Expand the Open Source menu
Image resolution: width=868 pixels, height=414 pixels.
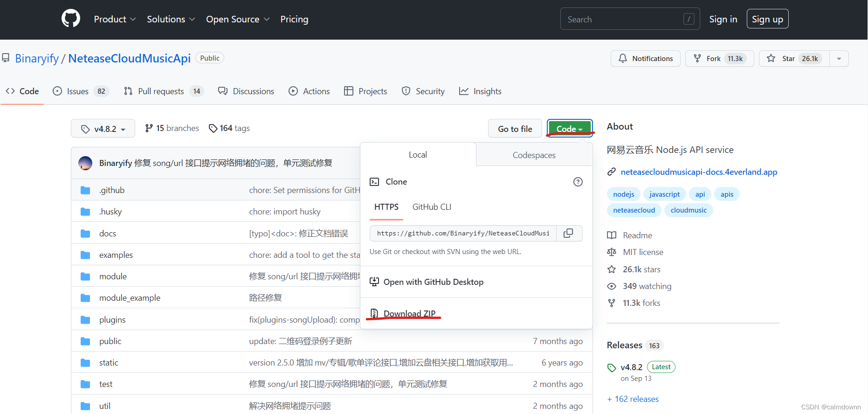238,19
